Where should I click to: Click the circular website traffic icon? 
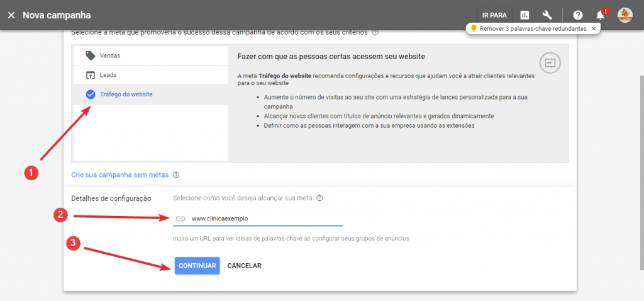pyautogui.click(x=550, y=62)
